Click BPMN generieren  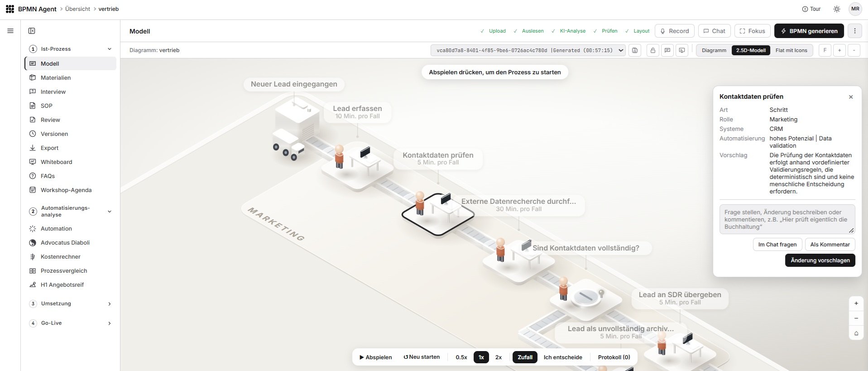(x=809, y=31)
